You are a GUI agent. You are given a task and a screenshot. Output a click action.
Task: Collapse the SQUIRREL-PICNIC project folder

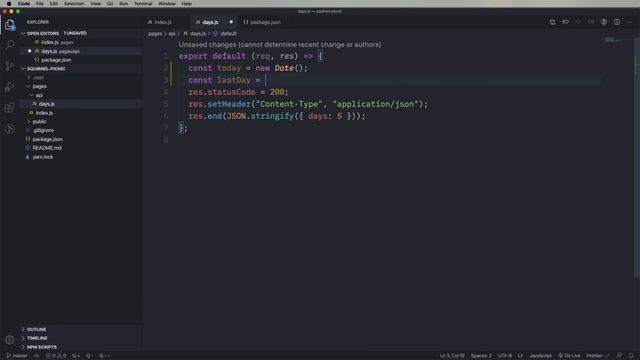23,69
